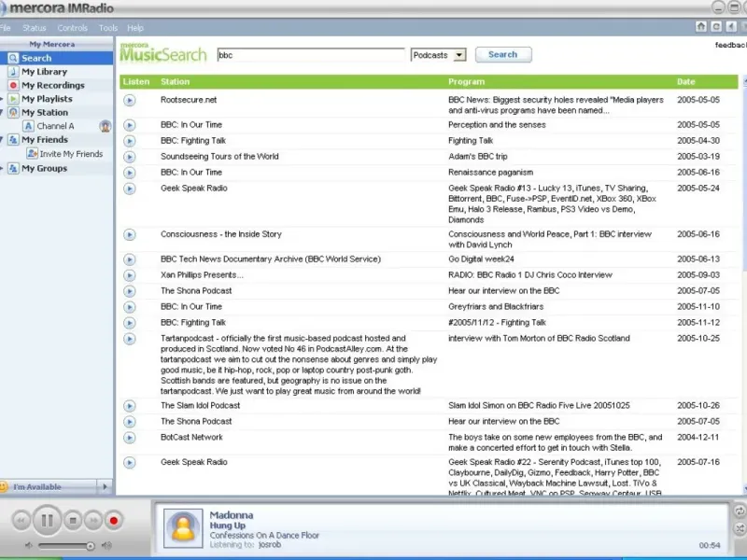This screenshot has width=747, height=560.
Task: Click the home icon in toolbar
Action: (x=701, y=27)
